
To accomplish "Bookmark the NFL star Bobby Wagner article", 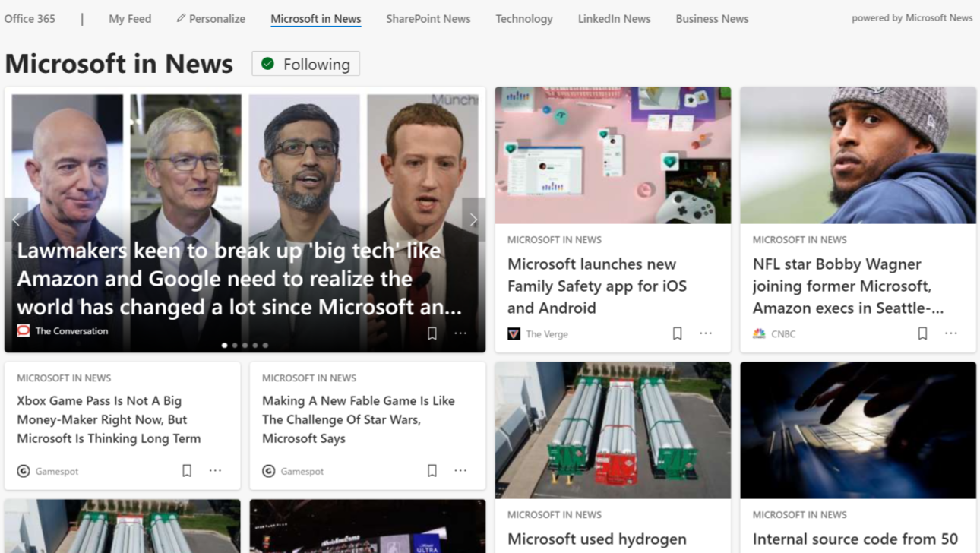I will [x=922, y=333].
